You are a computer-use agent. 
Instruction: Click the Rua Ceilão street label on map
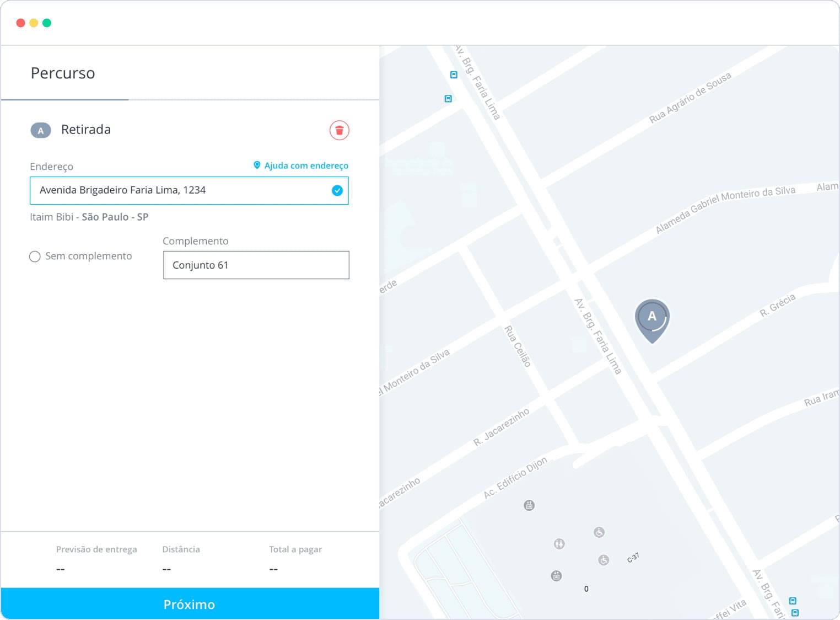518,346
